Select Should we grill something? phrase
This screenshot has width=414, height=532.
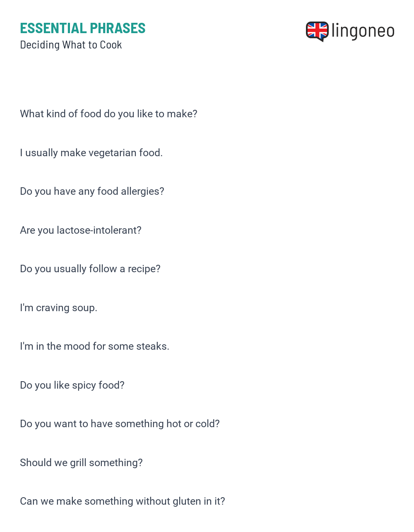(81, 463)
